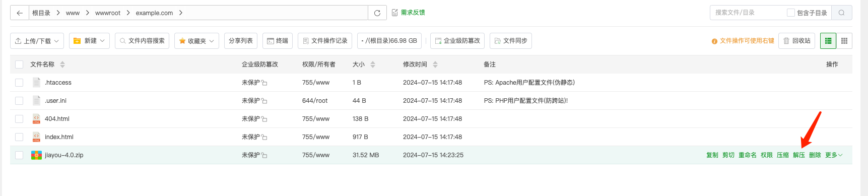Viewport: 868px width, 196px height.
Task: Open 文件同步 file sync
Action: pos(511,41)
